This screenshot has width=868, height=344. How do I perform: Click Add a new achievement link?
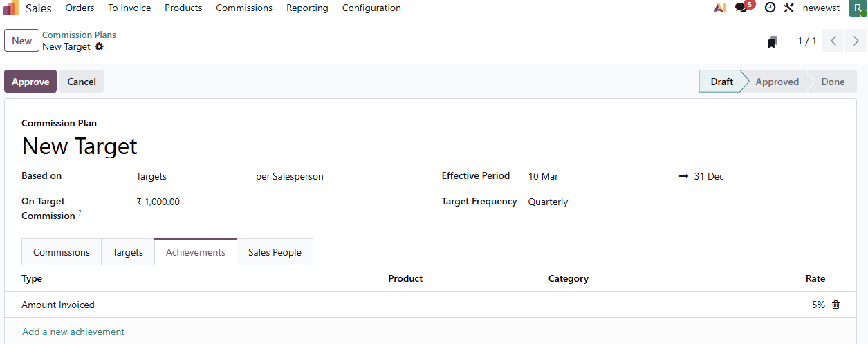pos(73,332)
